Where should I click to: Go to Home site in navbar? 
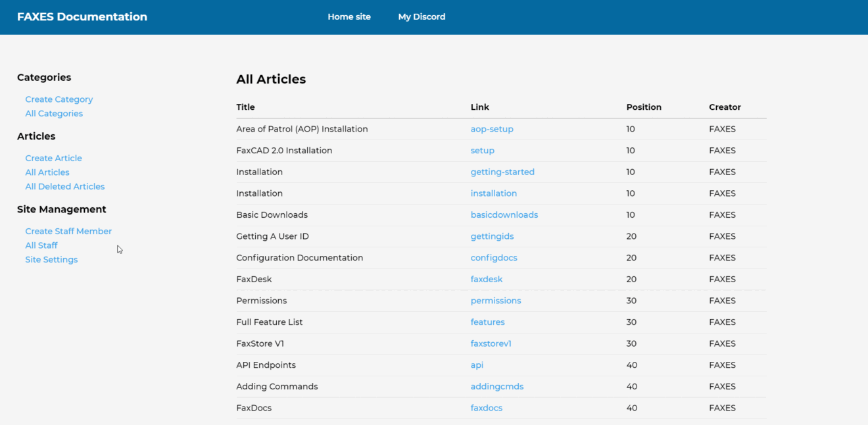[x=349, y=17]
